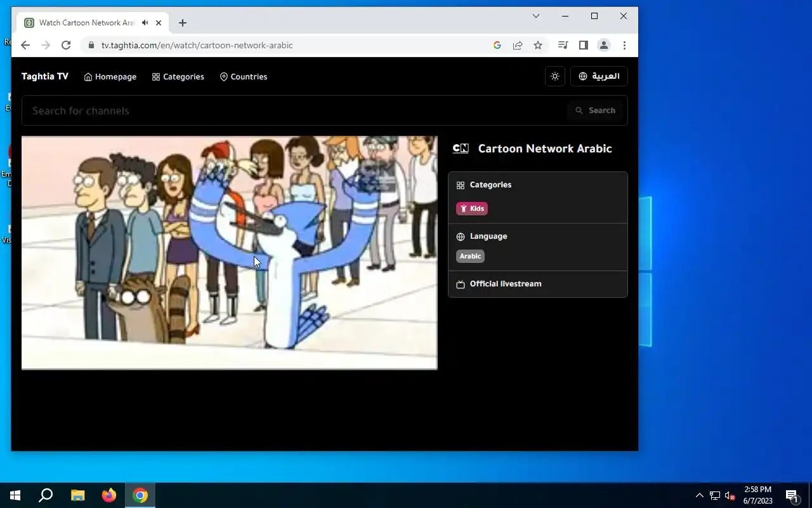The width and height of the screenshot is (812, 508).
Task: Click Cartoon Network Arabic title
Action: pyautogui.click(x=545, y=149)
